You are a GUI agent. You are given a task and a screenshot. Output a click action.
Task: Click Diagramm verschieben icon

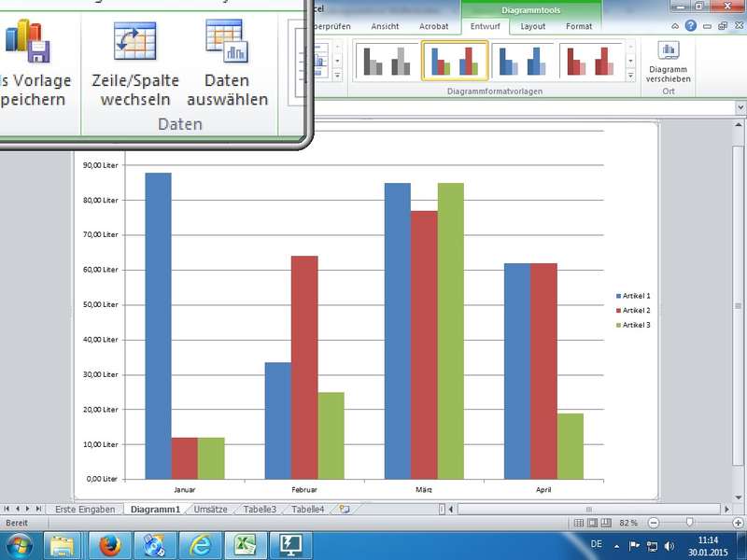click(x=669, y=50)
